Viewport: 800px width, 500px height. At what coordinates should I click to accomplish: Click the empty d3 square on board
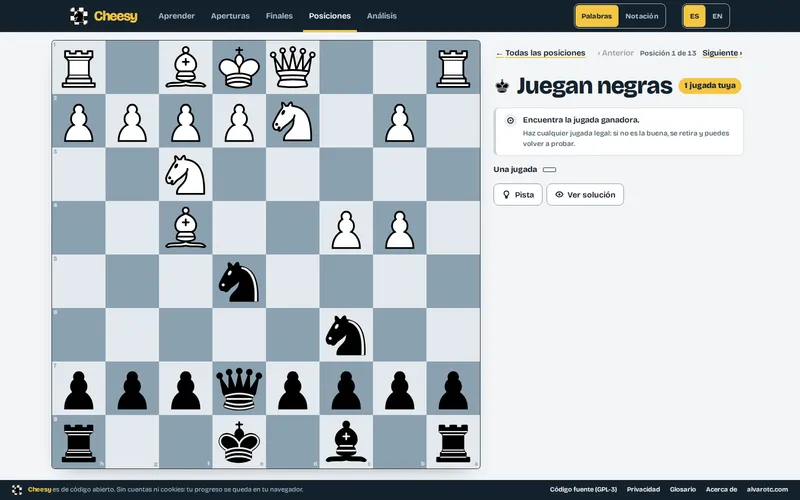point(292,174)
